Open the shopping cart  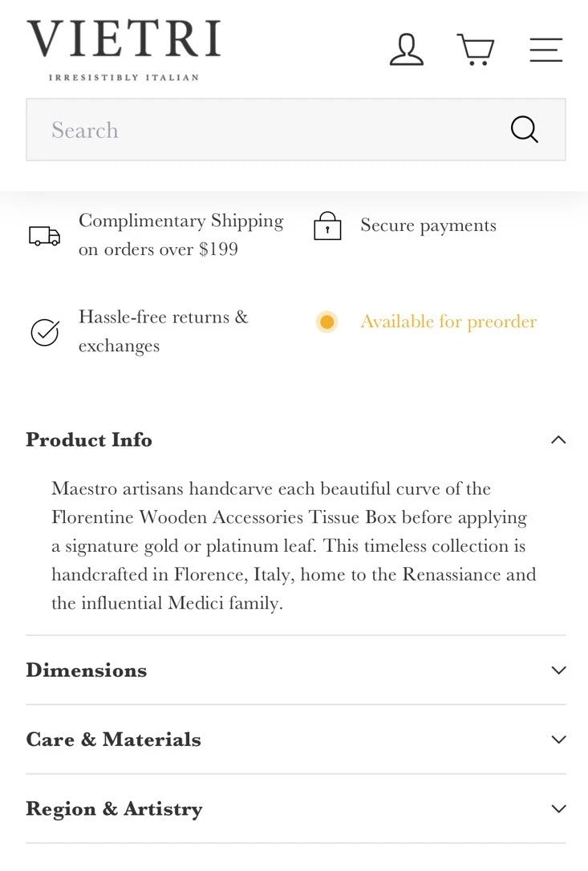point(475,49)
